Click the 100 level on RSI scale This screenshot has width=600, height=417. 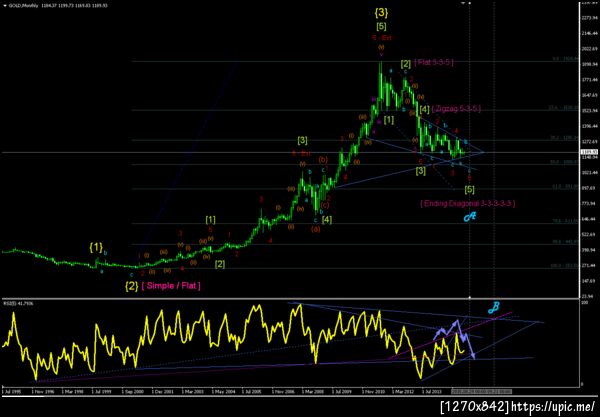(584, 303)
